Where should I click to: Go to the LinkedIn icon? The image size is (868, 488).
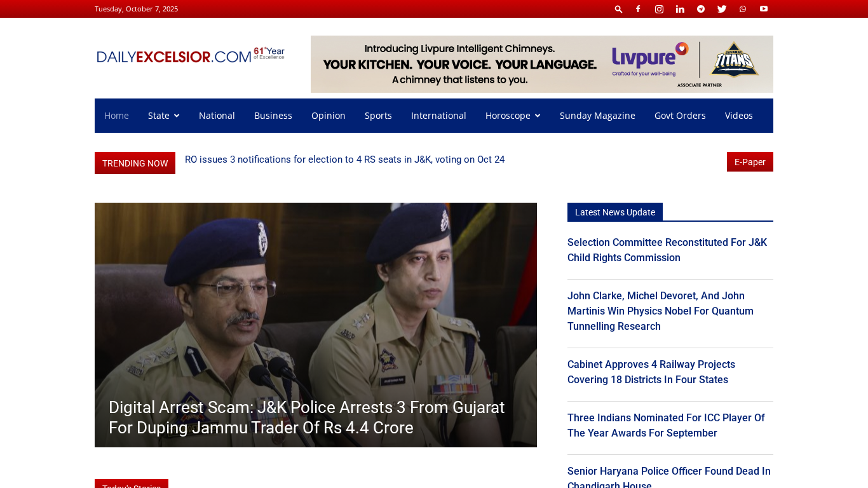680,9
